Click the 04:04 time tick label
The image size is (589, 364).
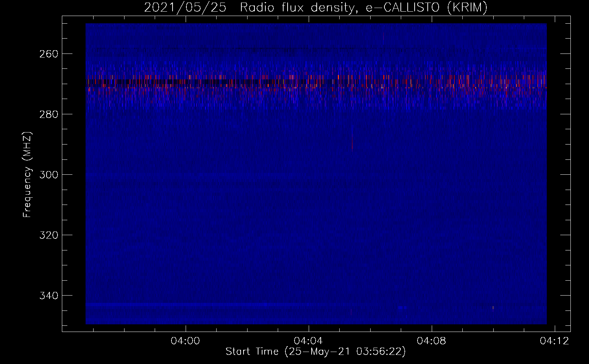coord(309,341)
